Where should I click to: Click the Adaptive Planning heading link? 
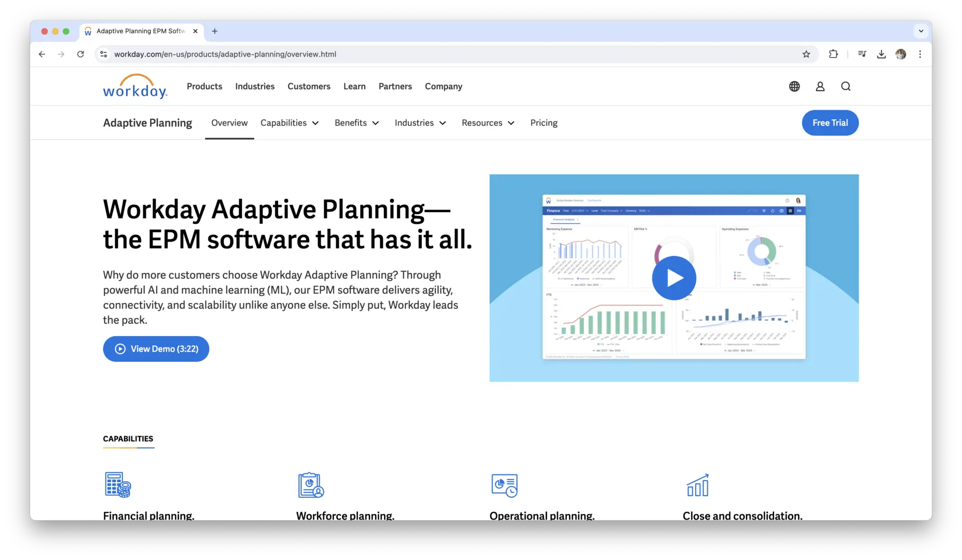click(x=147, y=123)
